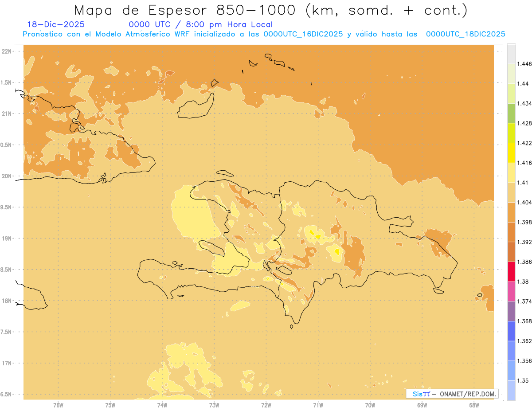Viewport: 532px width, 411px height.
Task: Click the 73W longitude label
Action: 214,405
